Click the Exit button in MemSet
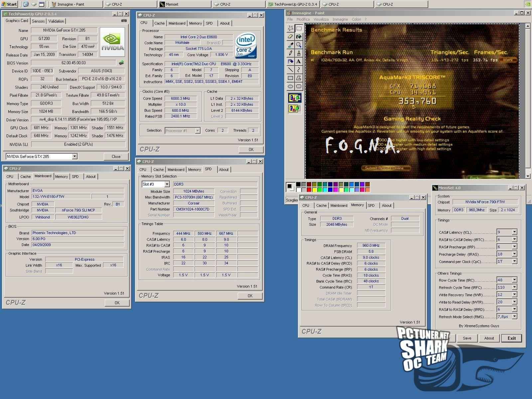 point(511,338)
